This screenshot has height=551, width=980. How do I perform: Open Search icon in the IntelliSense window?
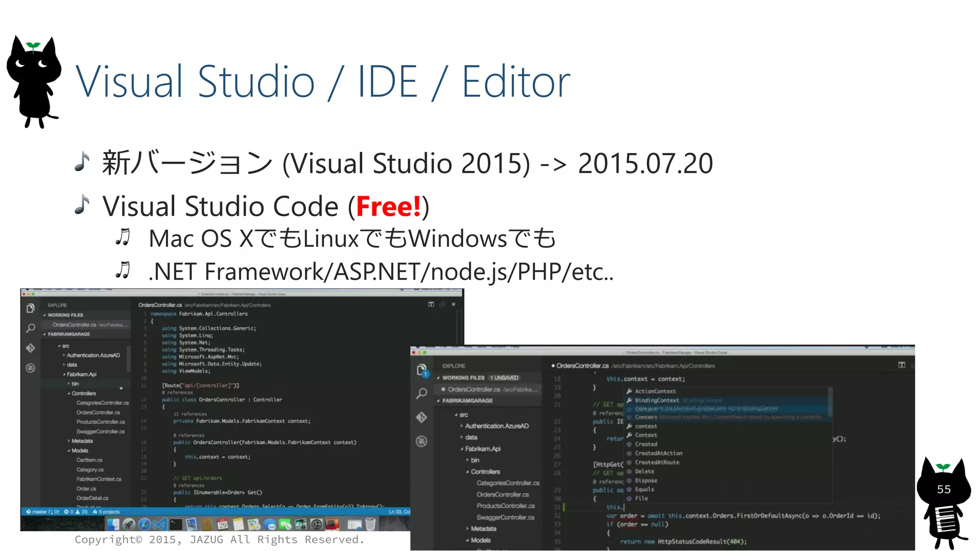pyautogui.click(x=422, y=394)
